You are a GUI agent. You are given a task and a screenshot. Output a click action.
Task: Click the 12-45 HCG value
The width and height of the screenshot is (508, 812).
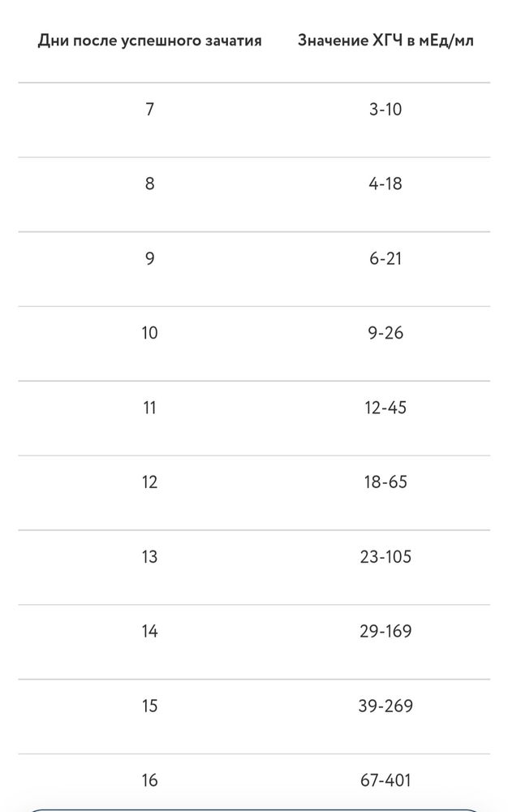(x=385, y=408)
